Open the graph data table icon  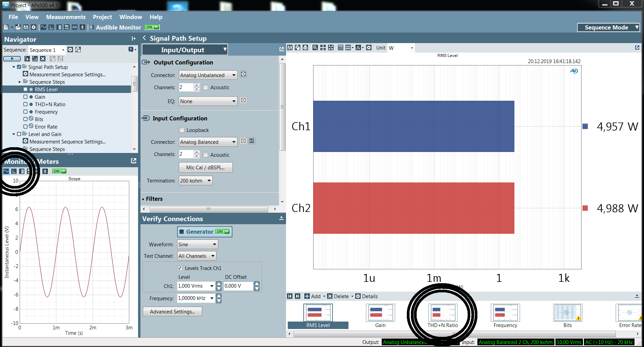tap(340, 48)
